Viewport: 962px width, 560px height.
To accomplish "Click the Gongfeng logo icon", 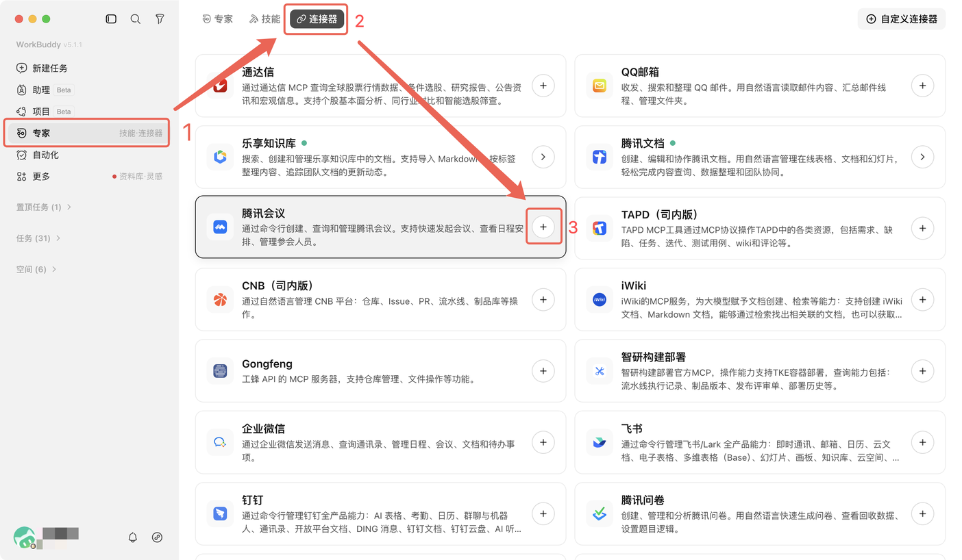I will pos(220,371).
